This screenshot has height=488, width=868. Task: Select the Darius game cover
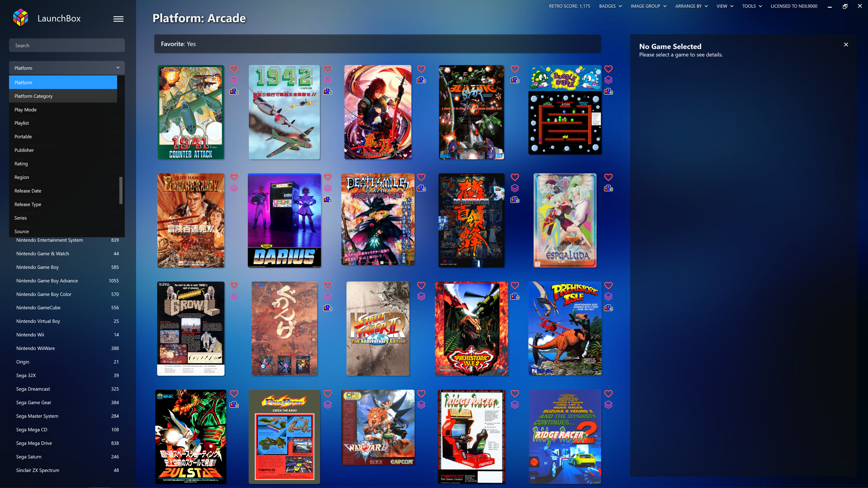[284, 220]
